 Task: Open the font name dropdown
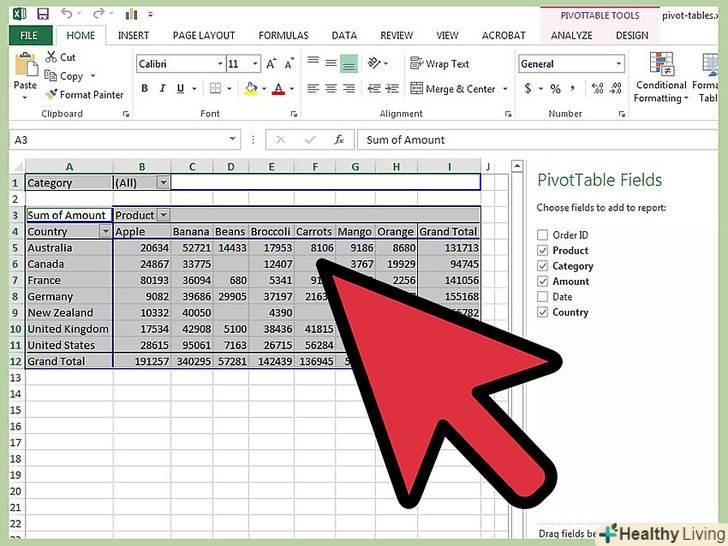pos(220,64)
